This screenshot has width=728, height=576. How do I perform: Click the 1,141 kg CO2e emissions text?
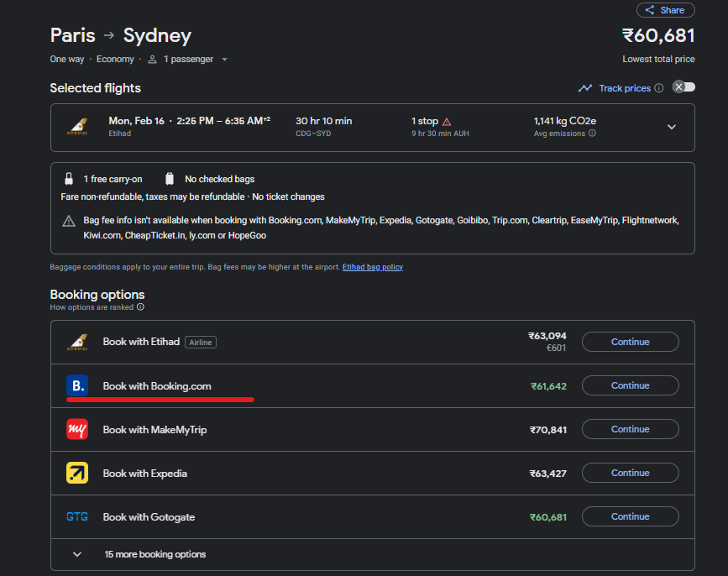(x=565, y=121)
